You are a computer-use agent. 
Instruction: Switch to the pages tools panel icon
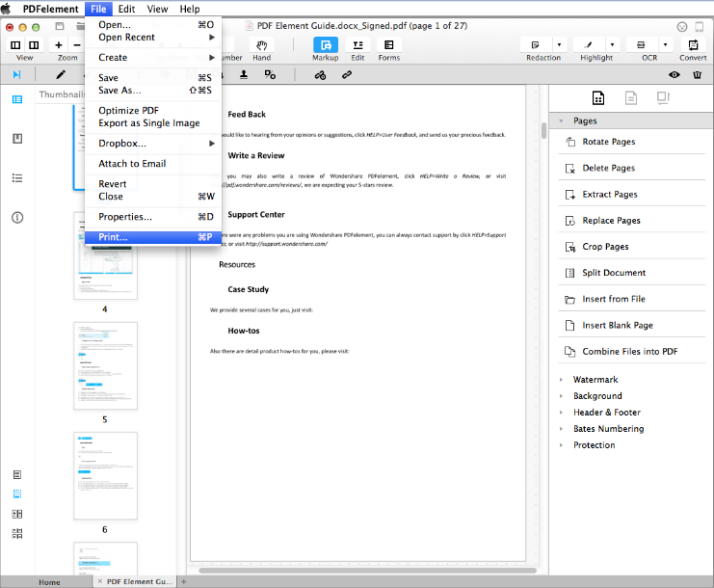598,98
